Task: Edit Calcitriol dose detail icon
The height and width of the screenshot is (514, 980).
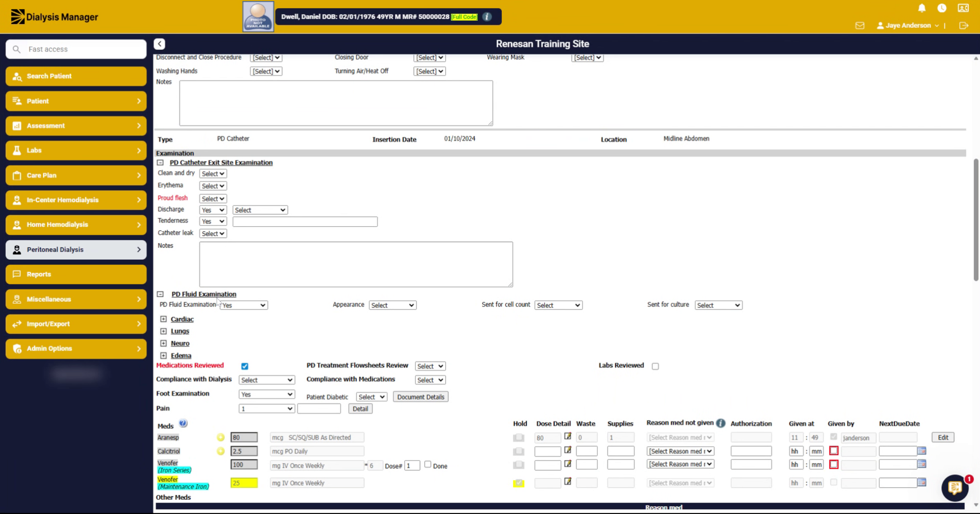Action: pyautogui.click(x=568, y=450)
